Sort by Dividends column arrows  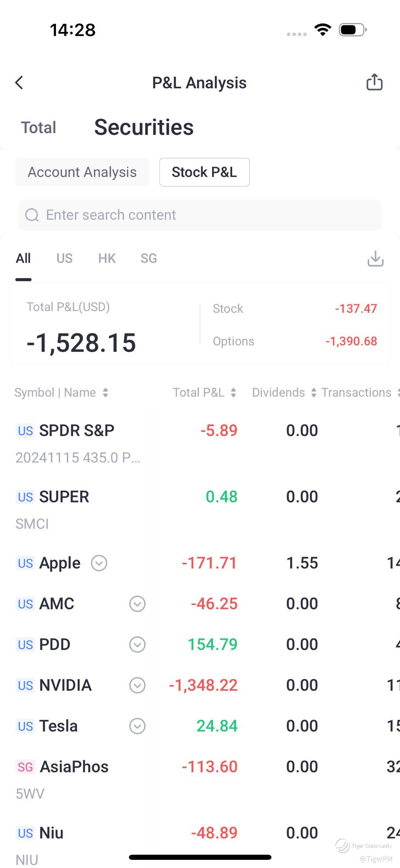click(x=314, y=393)
